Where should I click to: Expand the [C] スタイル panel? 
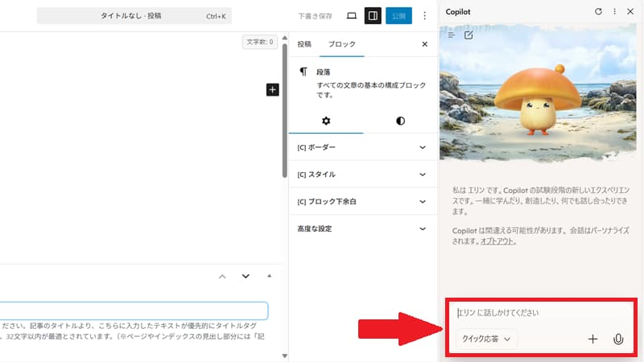363,174
